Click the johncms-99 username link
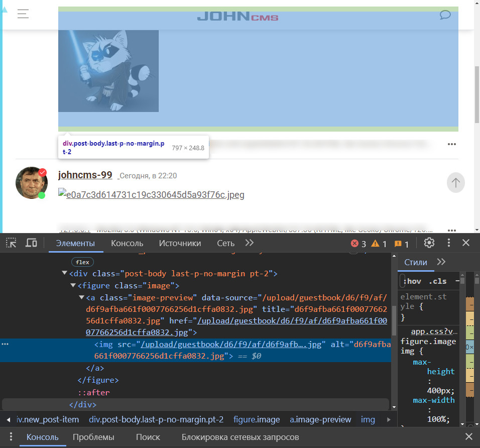The width and height of the screenshot is (480, 448). click(85, 175)
